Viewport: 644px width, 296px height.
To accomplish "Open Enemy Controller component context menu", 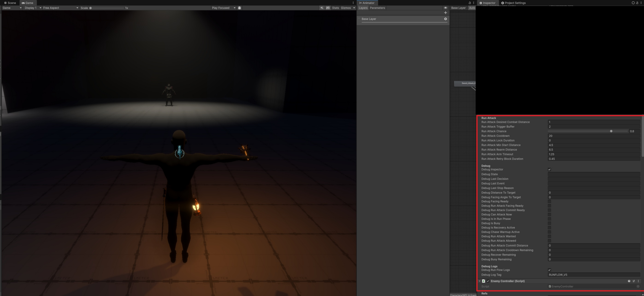I will pos(638,281).
